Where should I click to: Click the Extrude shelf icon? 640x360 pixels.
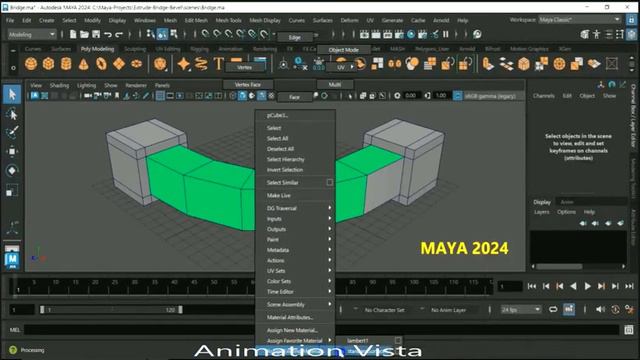tap(488, 64)
